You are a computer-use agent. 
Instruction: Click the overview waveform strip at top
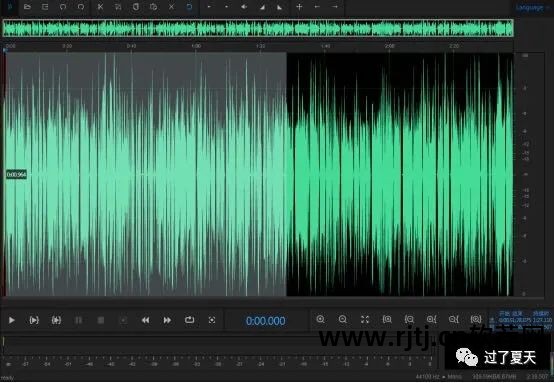tap(258, 28)
